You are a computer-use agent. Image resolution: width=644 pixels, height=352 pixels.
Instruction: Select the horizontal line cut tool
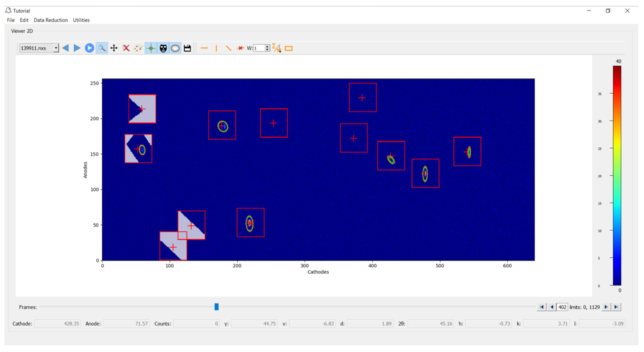point(204,48)
